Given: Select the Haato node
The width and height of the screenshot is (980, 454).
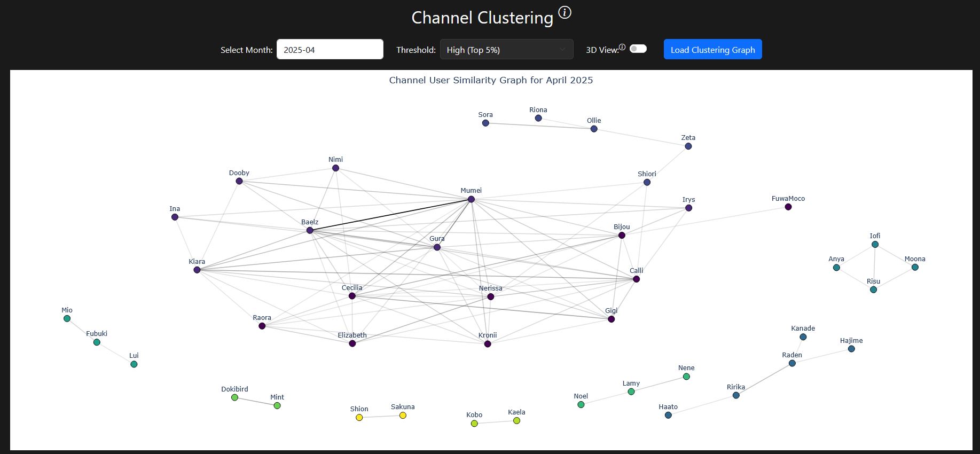Looking at the screenshot, I should 668,415.
